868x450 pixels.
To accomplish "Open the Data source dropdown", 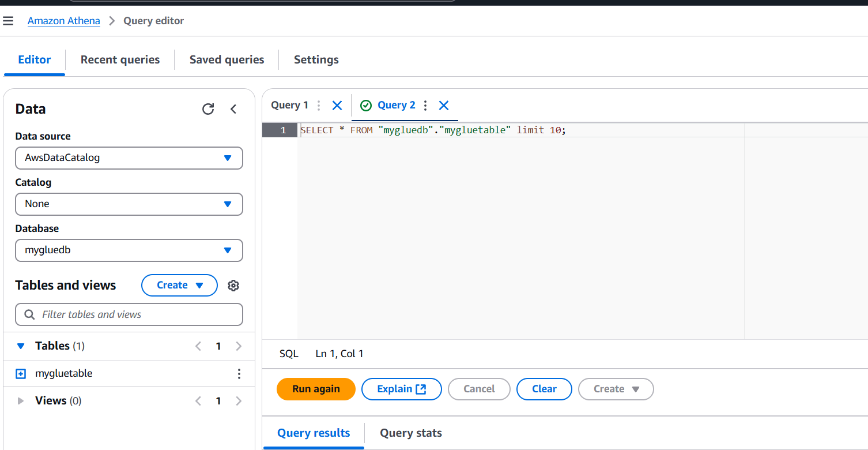I will 129,158.
